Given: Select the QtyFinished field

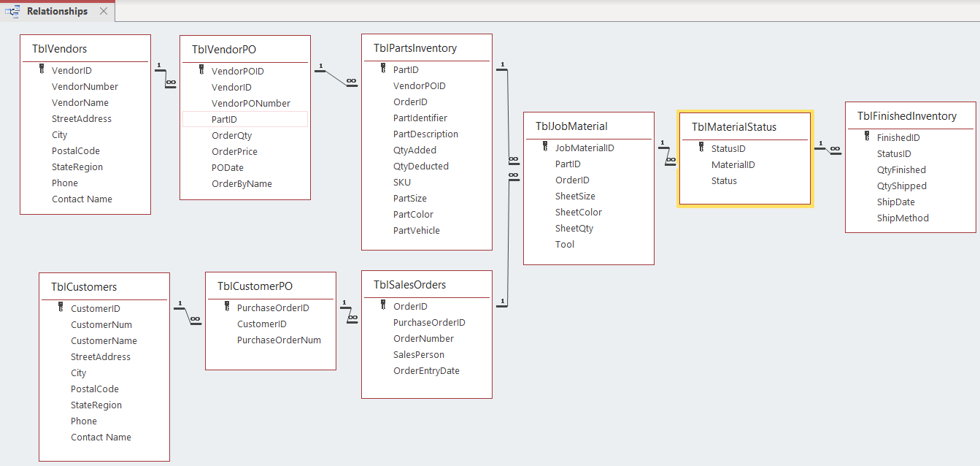Looking at the screenshot, I should pos(901,169).
